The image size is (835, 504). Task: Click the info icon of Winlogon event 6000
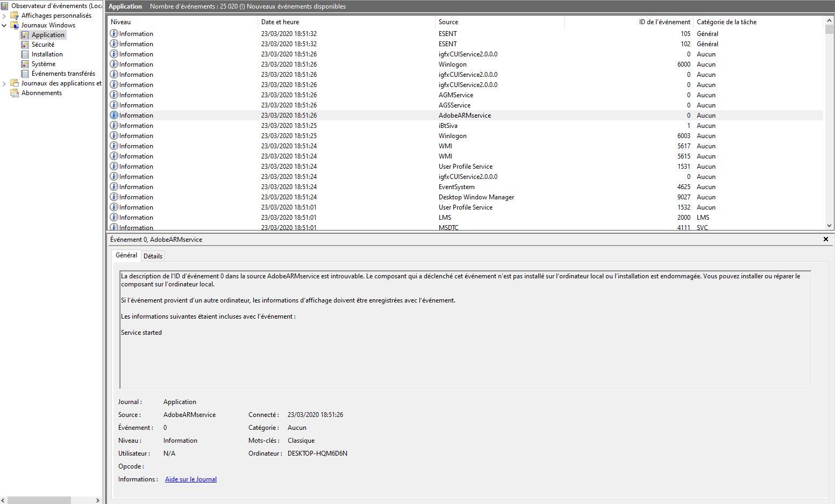point(114,64)
